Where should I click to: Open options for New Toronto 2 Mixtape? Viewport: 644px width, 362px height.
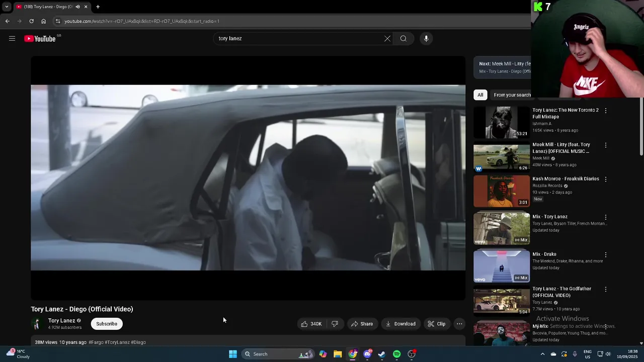[606, 111]
